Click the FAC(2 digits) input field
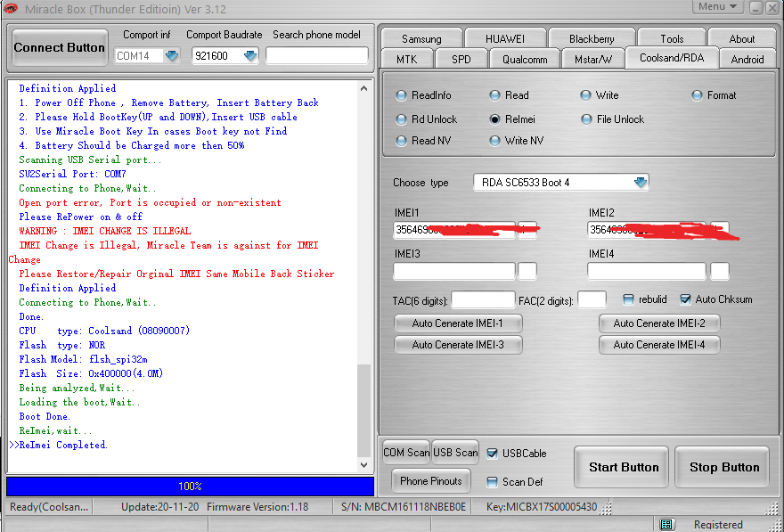 click(592, 300)
